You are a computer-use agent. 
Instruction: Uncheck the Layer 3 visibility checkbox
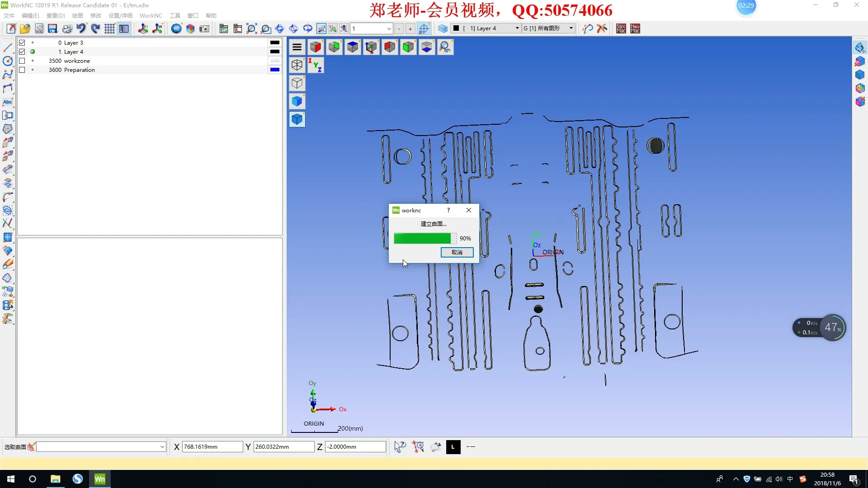[x=22, y=42]
